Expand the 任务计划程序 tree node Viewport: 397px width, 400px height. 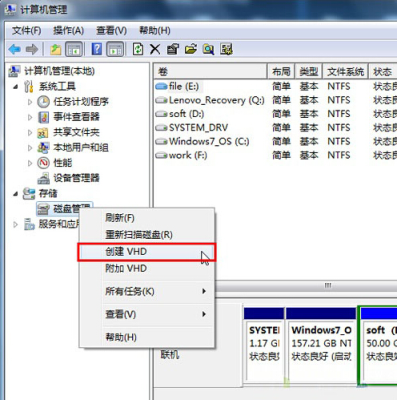tap(30, 102)
